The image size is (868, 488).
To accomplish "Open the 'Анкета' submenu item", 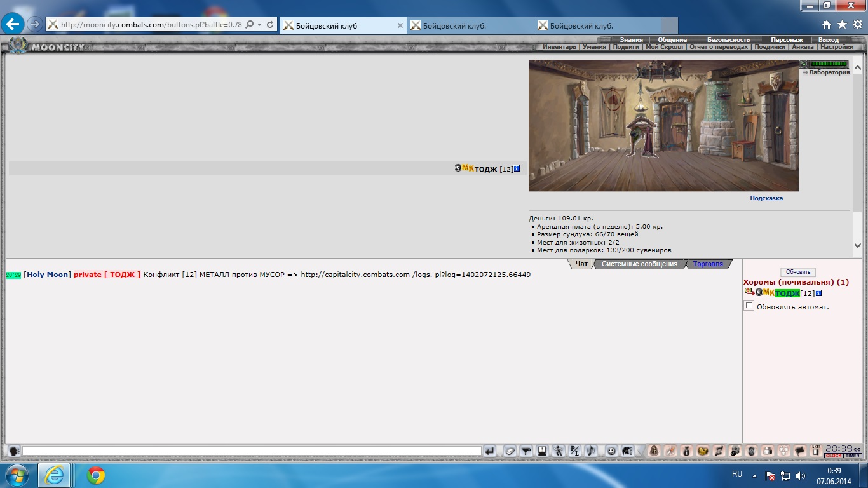I will click(803, 47).
